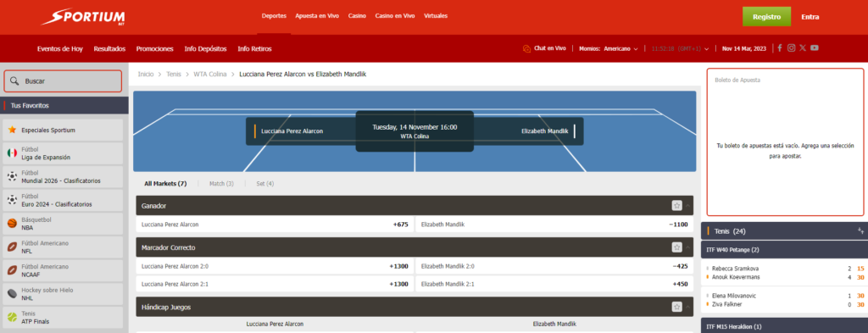Open Eventos de Hoy link
The height and width of the screenshot is (333, 868).
(60, 48)
